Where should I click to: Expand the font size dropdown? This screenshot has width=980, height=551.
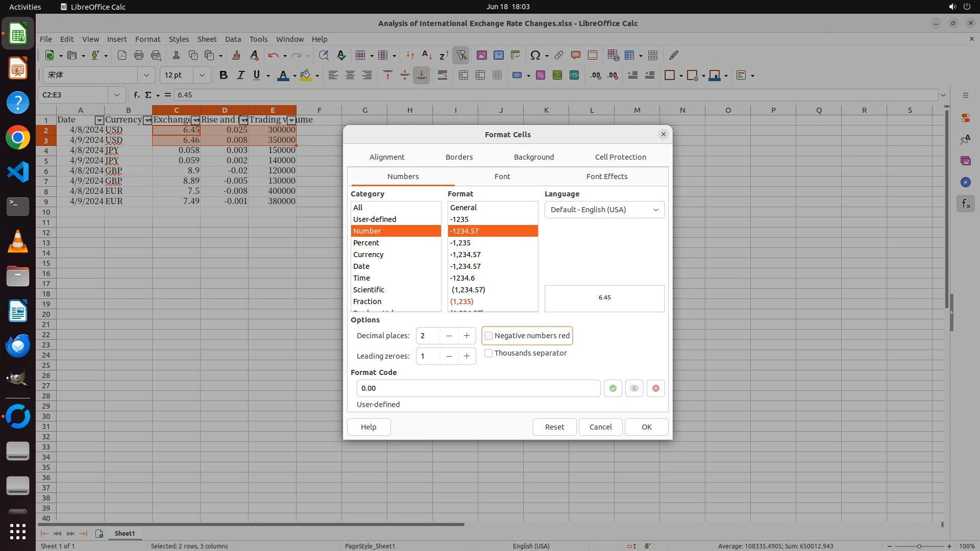point(202,76)
